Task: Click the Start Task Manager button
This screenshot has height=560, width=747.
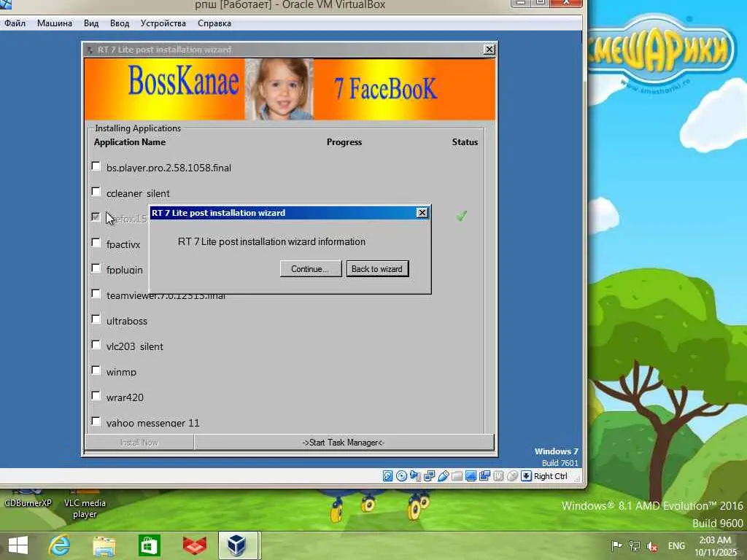Action: tap(344, 443)
